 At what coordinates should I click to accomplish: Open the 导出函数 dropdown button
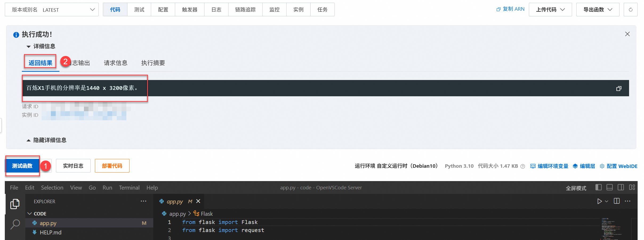tap(598, 10)
